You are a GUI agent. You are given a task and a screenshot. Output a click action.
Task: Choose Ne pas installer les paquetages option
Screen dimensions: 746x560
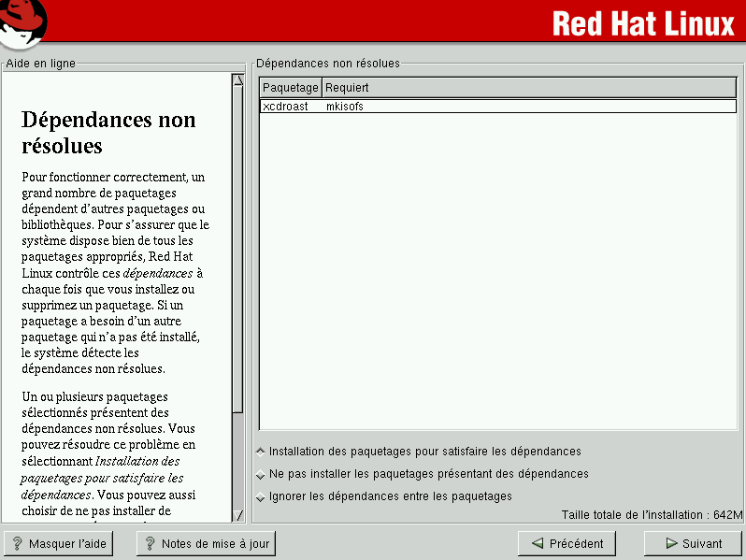tap(261, 474)
